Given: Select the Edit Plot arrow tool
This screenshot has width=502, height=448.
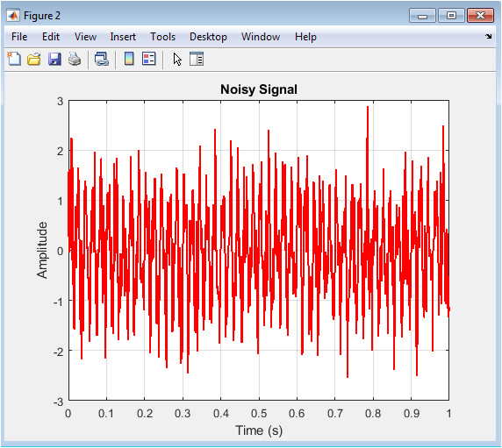Looking at the screenshot, I should (x=177, y=60).
